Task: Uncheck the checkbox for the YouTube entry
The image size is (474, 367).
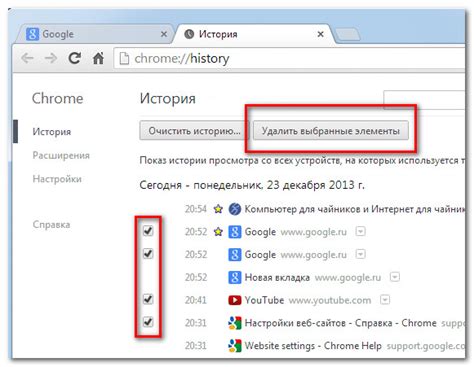Action: click(148, 299)
